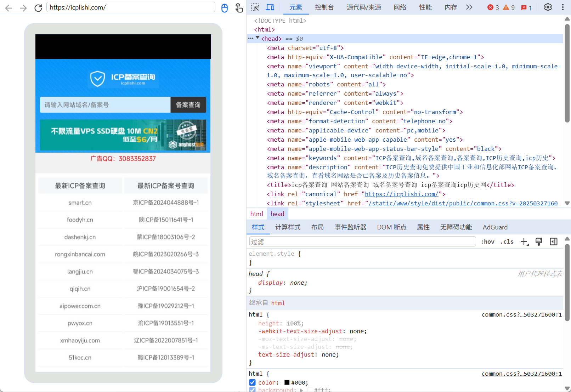Open foodyh.cn domain entry

tap(80, 220)
